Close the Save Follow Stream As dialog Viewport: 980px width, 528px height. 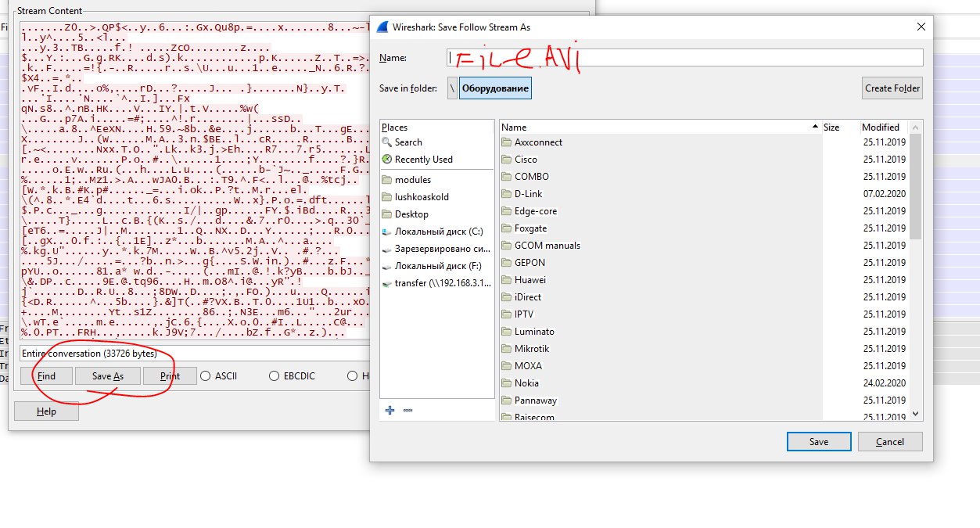920,27
